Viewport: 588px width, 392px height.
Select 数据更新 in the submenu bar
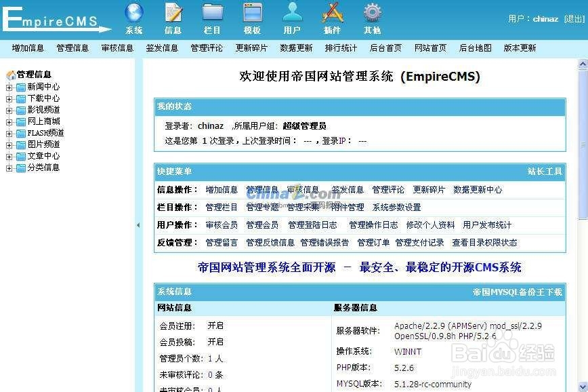pos(296,48)
